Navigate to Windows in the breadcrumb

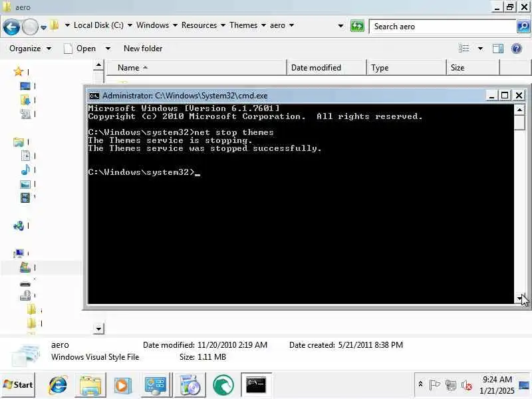click(153, 25)
